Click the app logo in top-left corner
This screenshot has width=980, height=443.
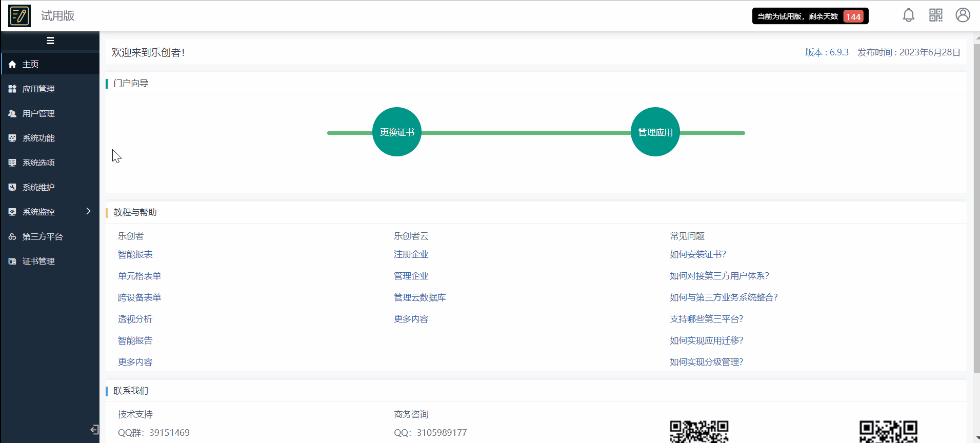[19, 16]
